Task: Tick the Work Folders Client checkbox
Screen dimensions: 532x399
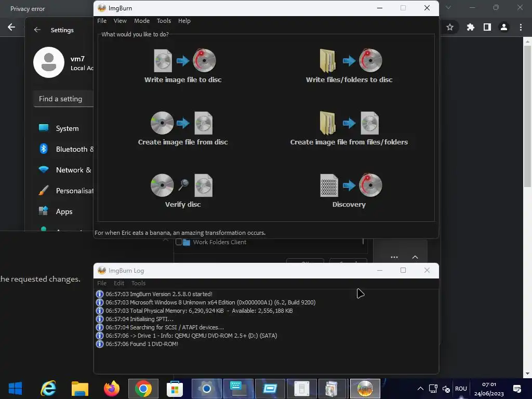Action: click(179, 242)
